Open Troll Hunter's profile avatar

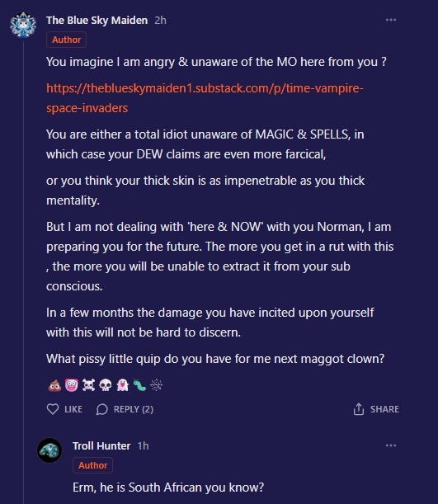pos(49,450)
